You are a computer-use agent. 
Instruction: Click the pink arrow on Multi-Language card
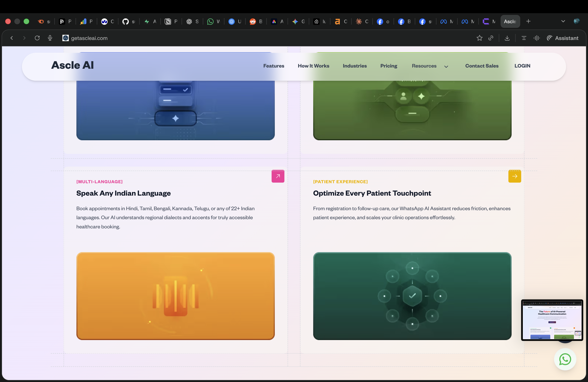(x=278, y=176)
